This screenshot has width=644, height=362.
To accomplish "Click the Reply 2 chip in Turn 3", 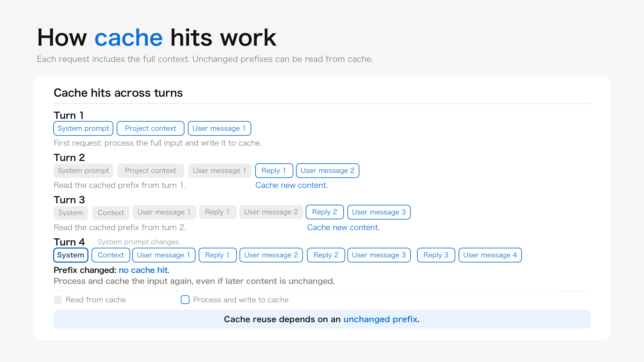I will pos(324,212).
